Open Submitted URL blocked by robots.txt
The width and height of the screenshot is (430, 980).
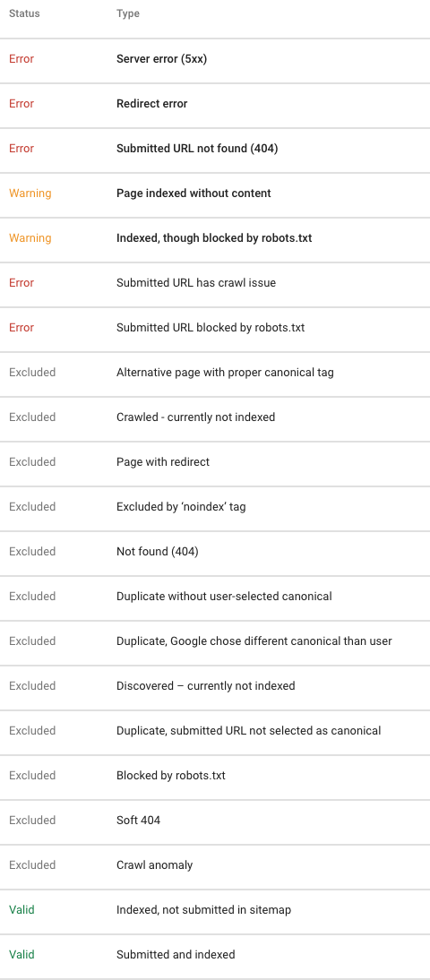click(x=215, y=328)
